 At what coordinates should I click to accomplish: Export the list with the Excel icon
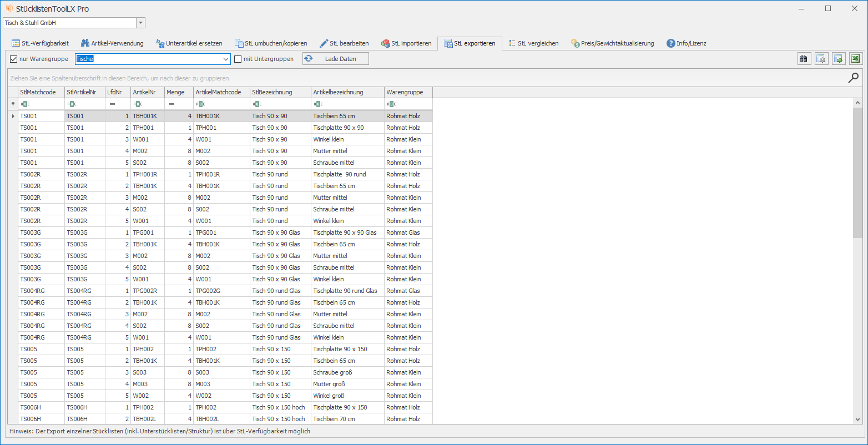point(855,59)
